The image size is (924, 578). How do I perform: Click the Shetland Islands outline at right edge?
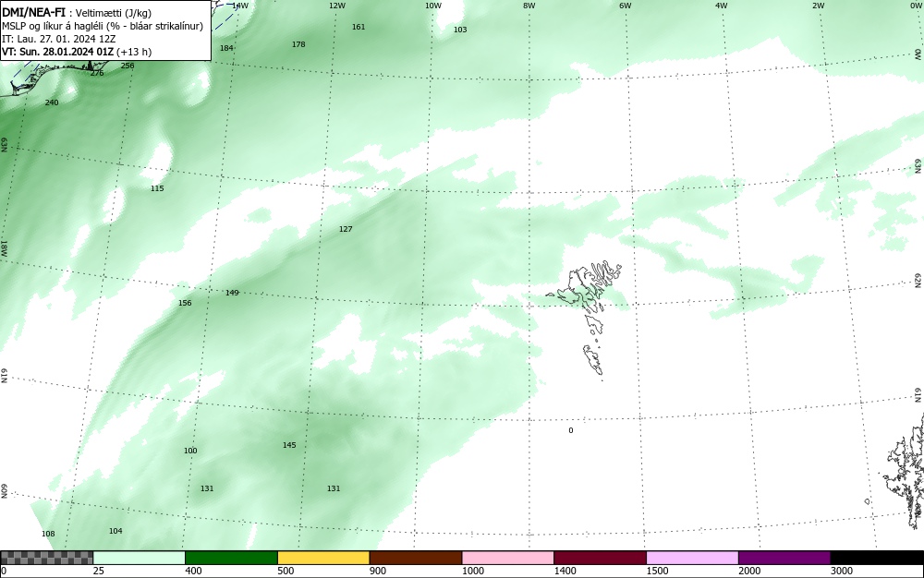tap(907, 471)
